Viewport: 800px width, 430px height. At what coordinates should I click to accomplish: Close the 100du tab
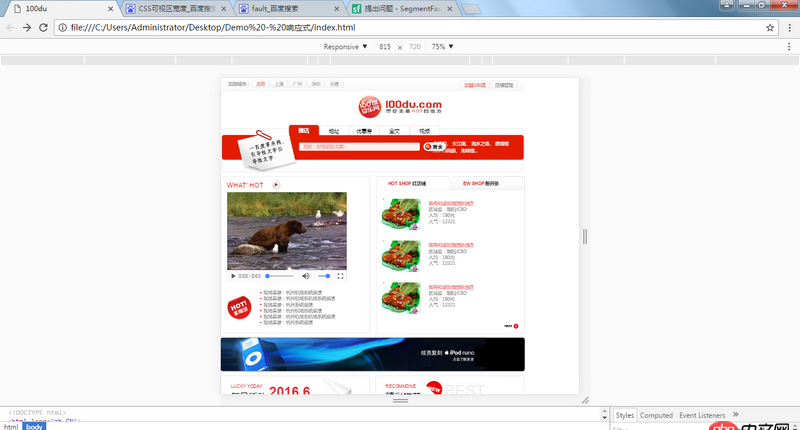[110, 9]
